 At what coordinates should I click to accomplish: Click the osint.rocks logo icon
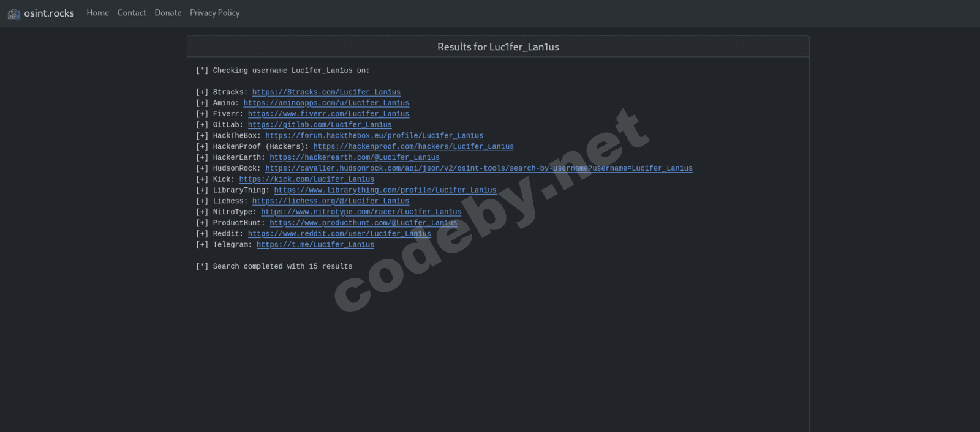[14, 13]
